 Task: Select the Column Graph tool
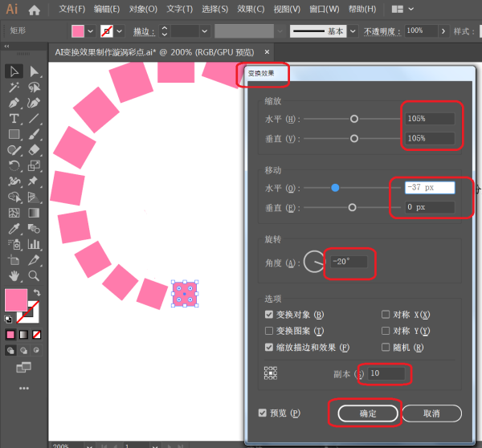pos(34,245)
